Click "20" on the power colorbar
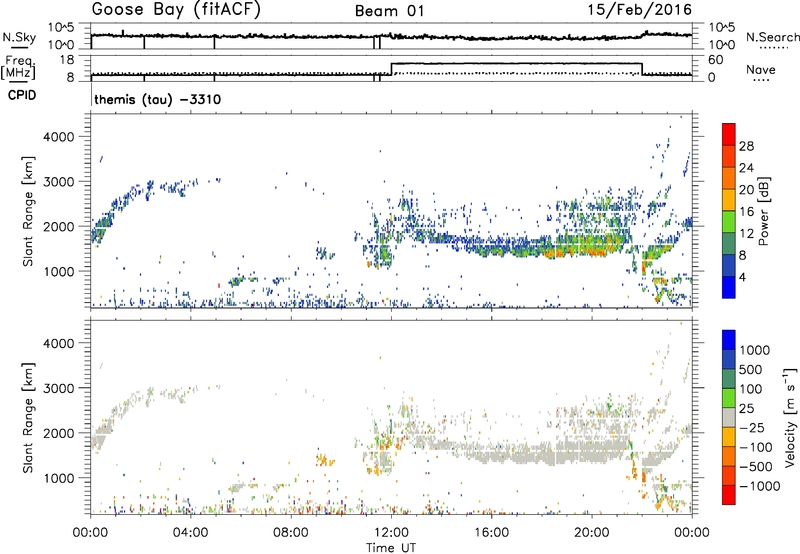This screenshot has width=800, height=554. [746, 190]
